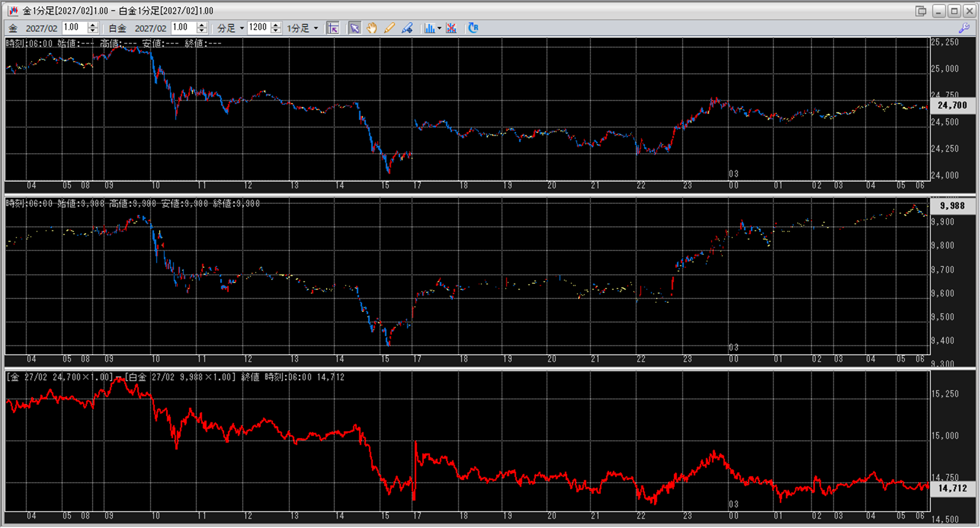Click the blue refresh chart icon
980x528 pixels.
pos(473,28)
